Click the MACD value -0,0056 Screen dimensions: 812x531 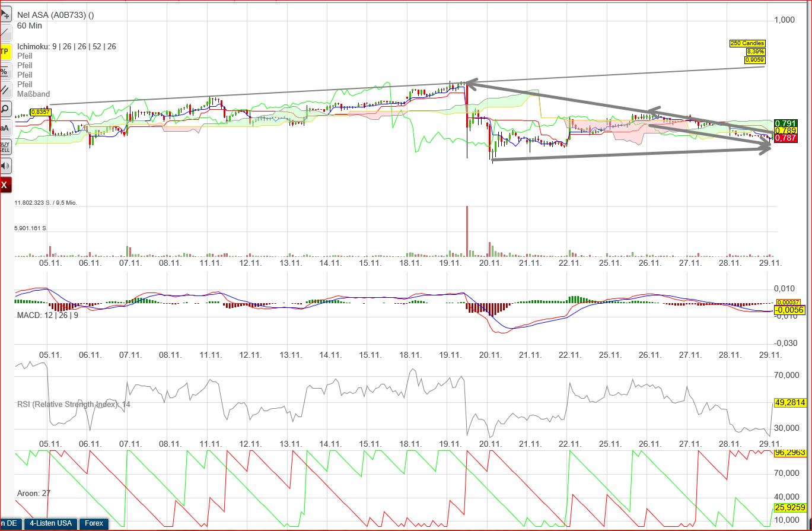pos(789,310)
